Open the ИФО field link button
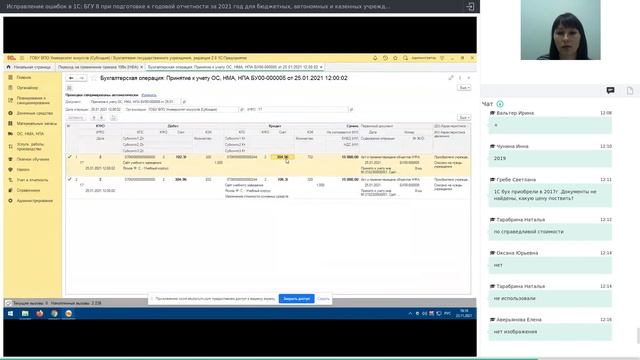This screenshot has width=640, height=360. click(351, 109)
